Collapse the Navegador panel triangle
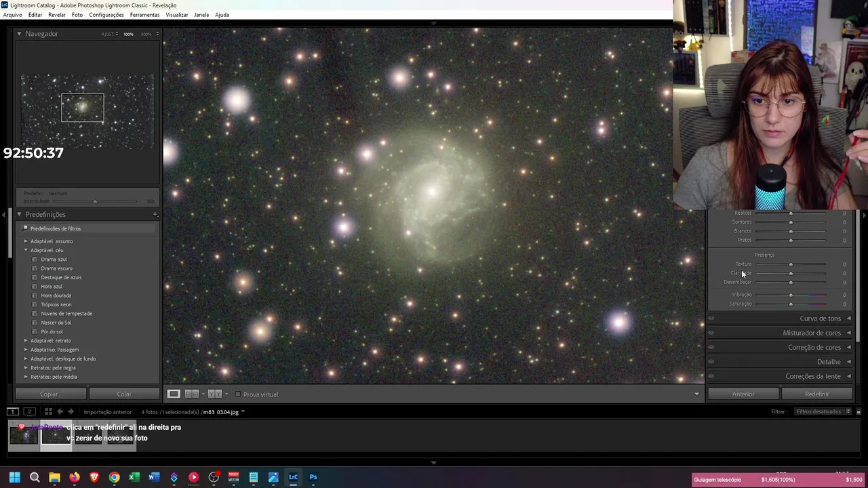The width and height of the screenshot is (868, 488). pyautogui.click(x=19, y=34)
